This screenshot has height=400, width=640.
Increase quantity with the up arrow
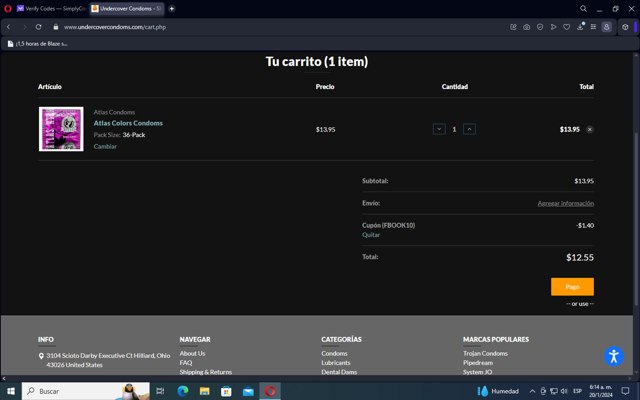[469, 129]
